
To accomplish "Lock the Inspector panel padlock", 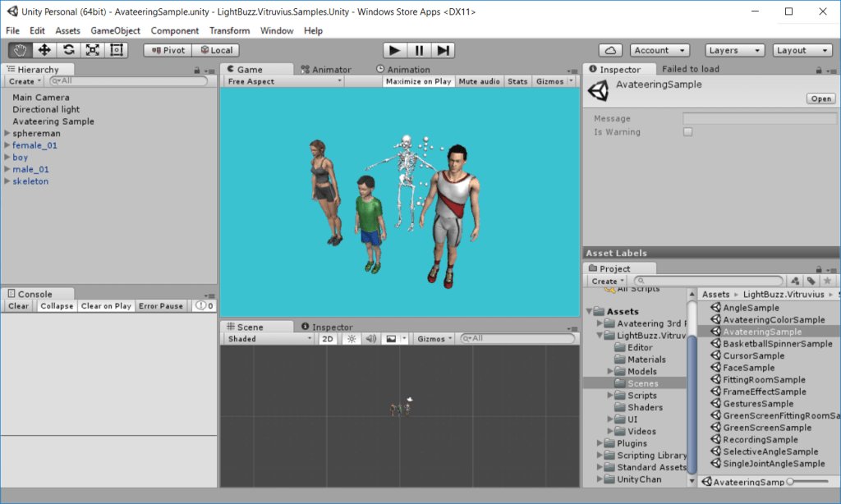I will click(x=819, y=71).
